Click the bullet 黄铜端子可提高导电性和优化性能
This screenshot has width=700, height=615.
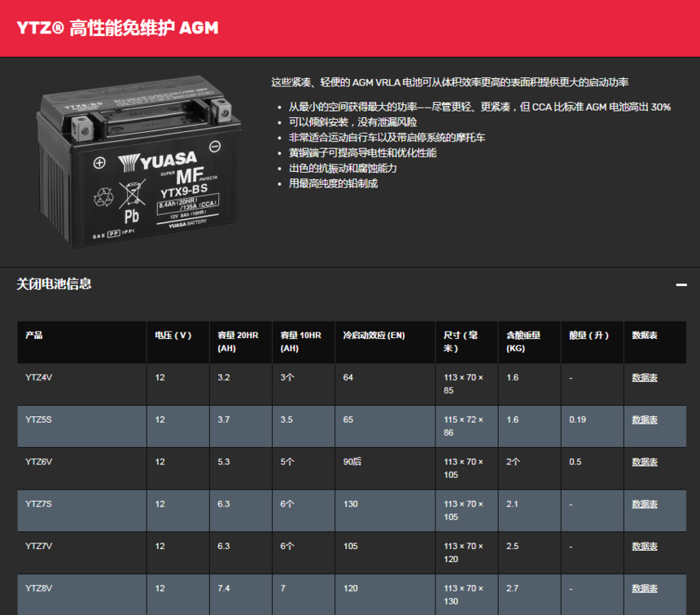click(x=362, y=153)
